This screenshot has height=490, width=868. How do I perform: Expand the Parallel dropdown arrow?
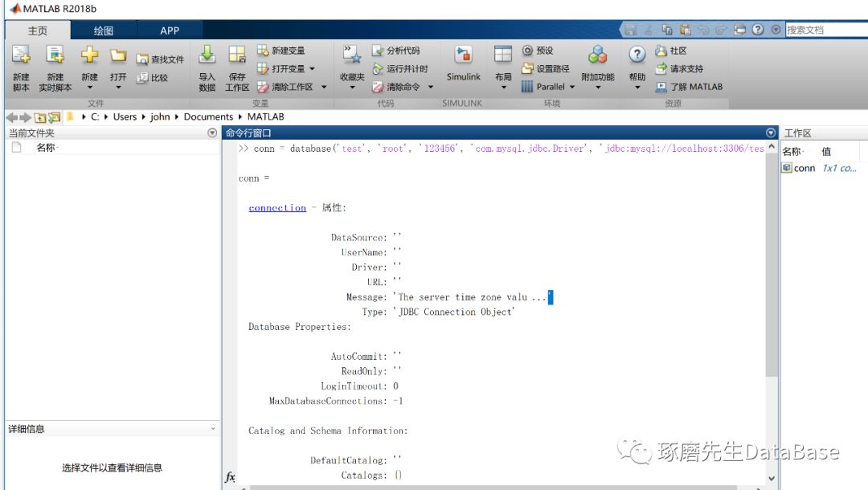[572, 87]
